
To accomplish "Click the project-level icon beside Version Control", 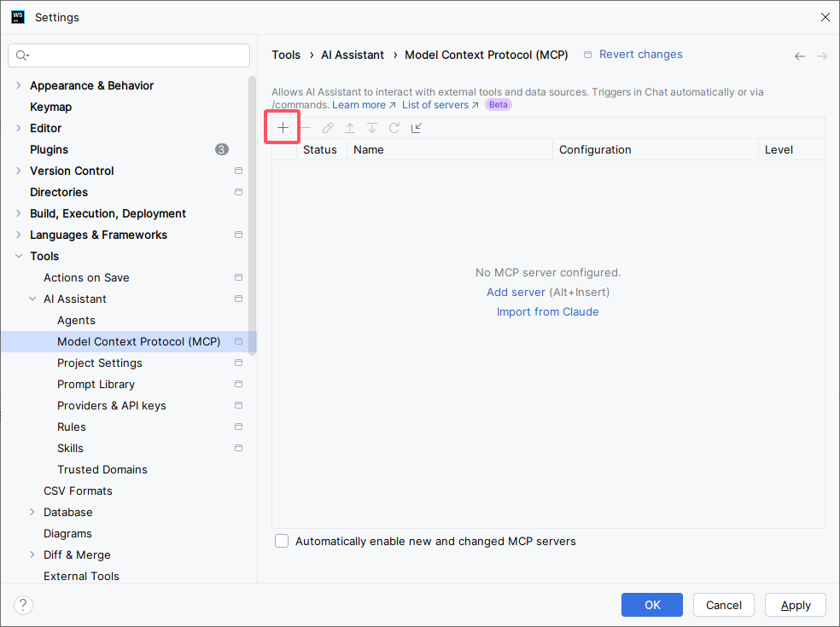I will tap(238, 171).
